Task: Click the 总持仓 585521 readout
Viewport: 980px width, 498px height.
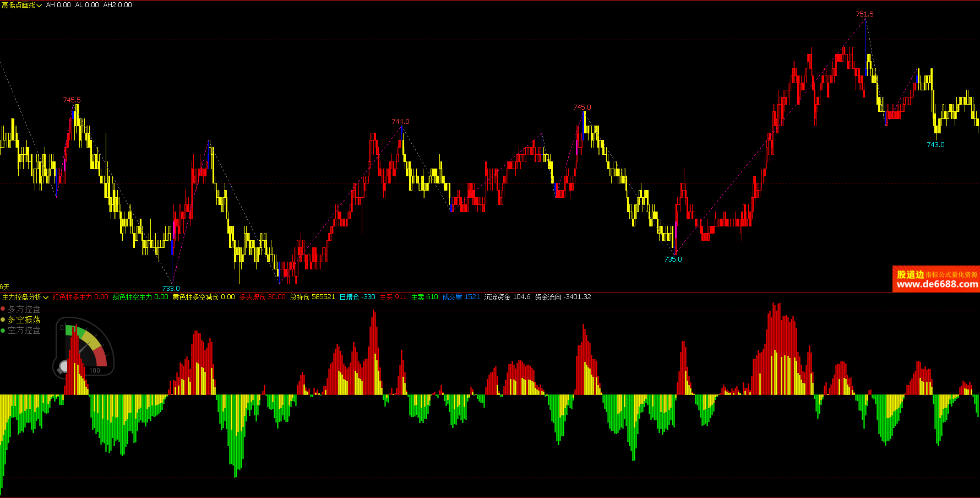Action: (312, 297)
